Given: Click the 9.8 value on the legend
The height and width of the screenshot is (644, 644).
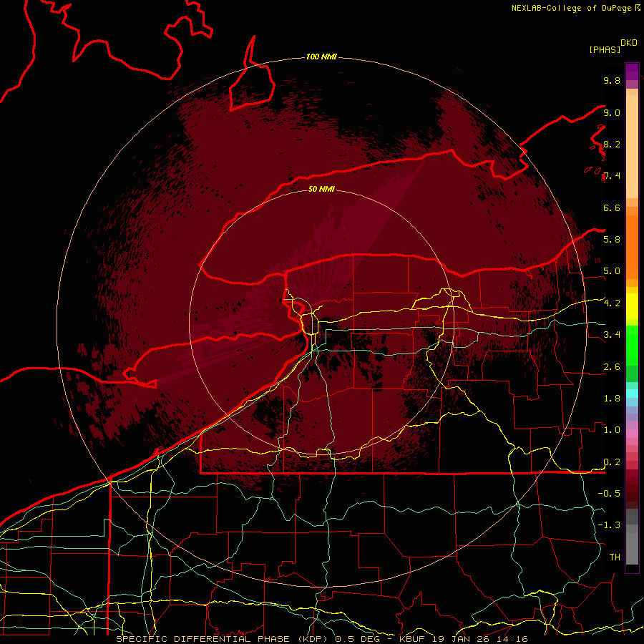Looking at the screenshot, I should [612, 80].
